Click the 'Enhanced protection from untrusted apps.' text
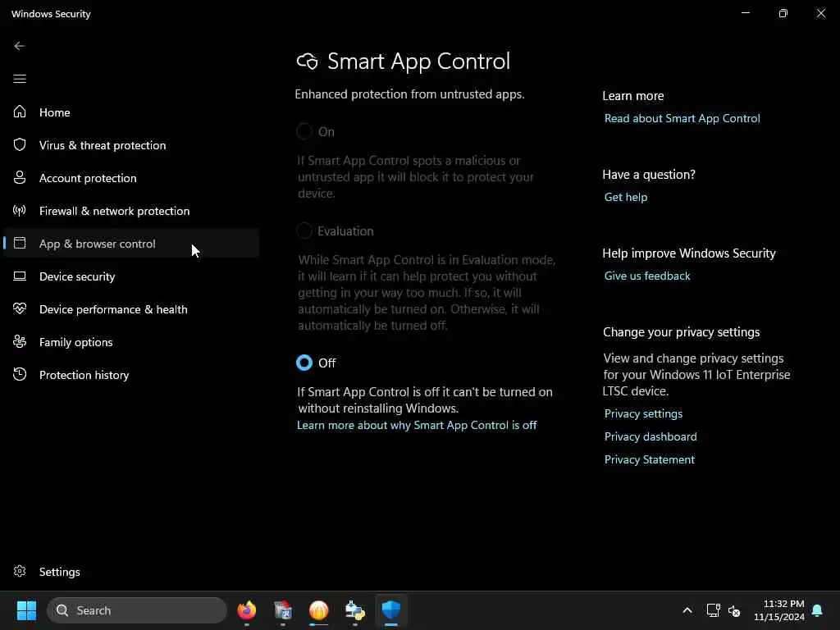This screenshot has width=840, height=630. click(409, 94)
